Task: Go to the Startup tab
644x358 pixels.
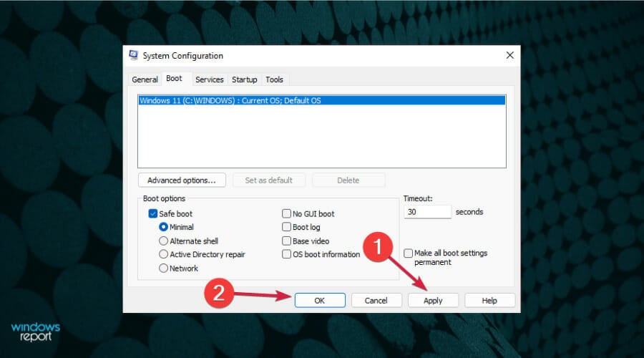Action: (x=245, y=79)
